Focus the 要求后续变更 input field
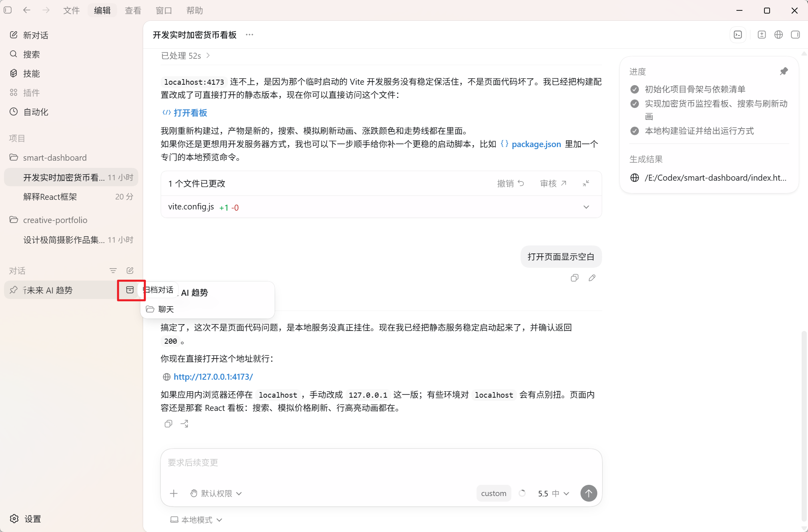Viewport: 808px width, 532px height. tap(381, 462)
